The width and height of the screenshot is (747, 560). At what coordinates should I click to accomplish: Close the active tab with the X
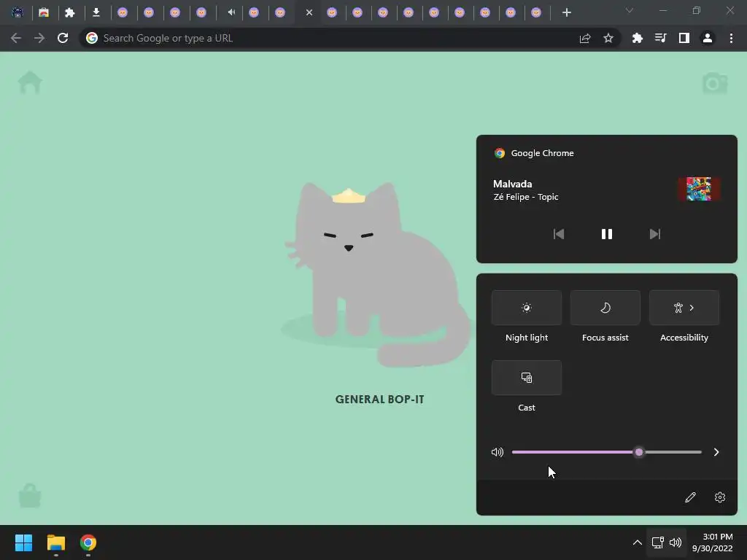point(309,12)
